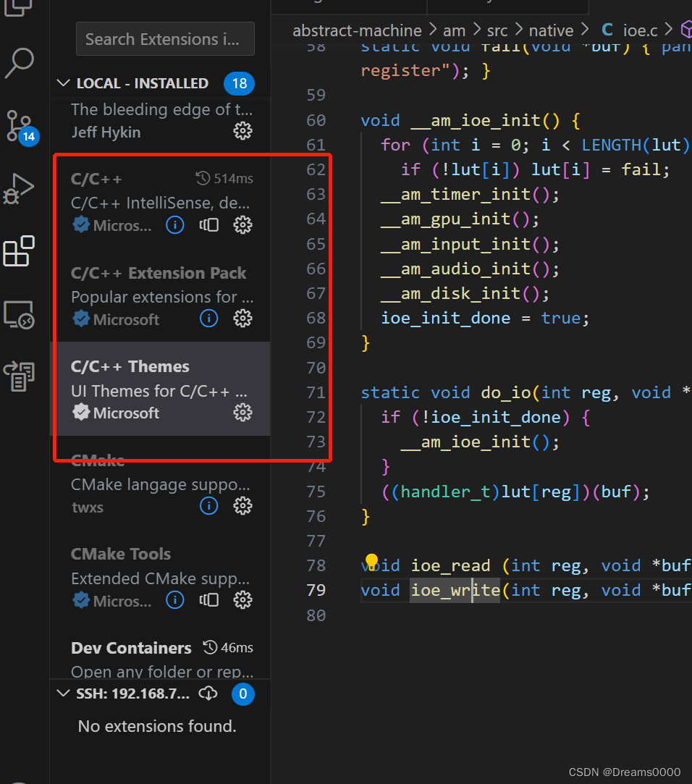Click the SSH extensions count badge 0
The image size is (692, 784).
(243, 694)
